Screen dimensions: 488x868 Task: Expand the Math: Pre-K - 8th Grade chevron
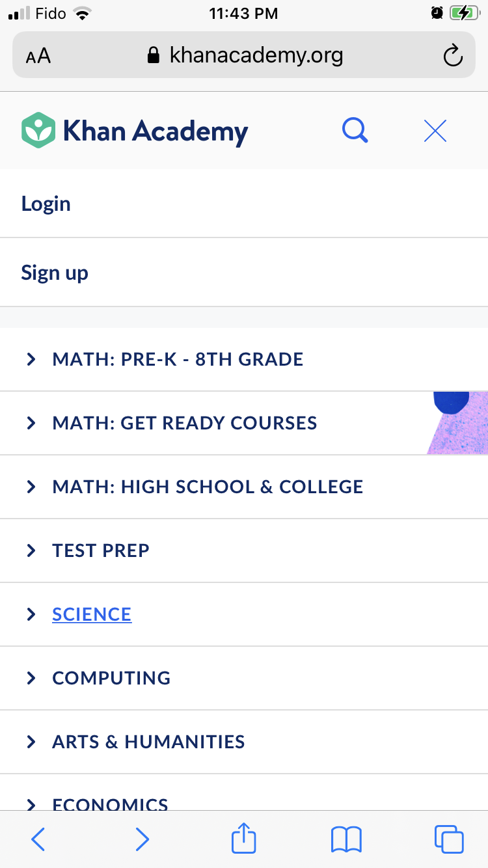31,359
